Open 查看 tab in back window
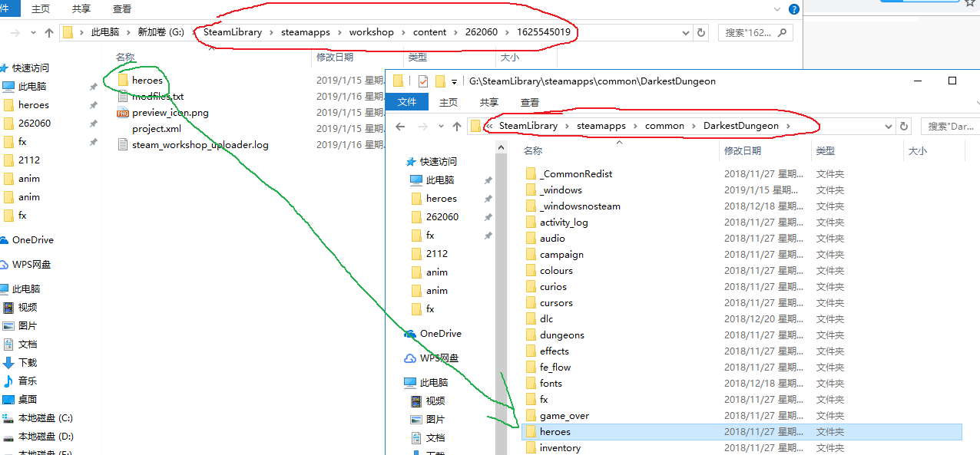The height and width of the screenshot is (455, 980). pos(122,9)
